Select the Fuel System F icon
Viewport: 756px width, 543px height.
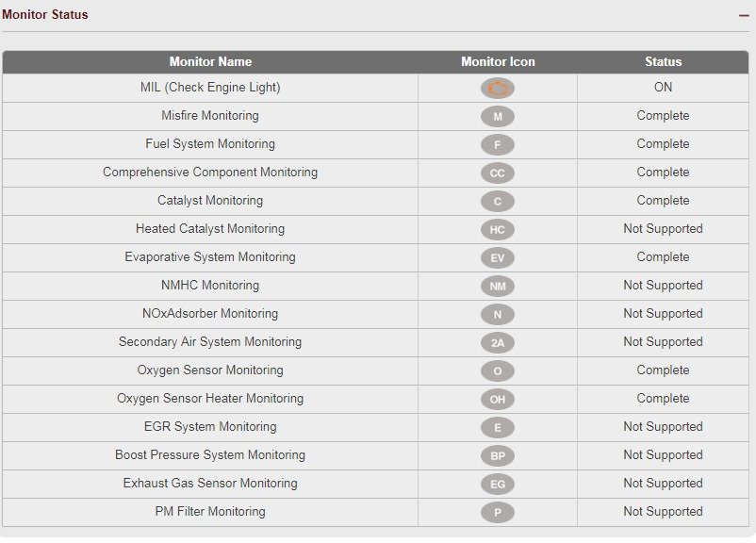(498, 144)
